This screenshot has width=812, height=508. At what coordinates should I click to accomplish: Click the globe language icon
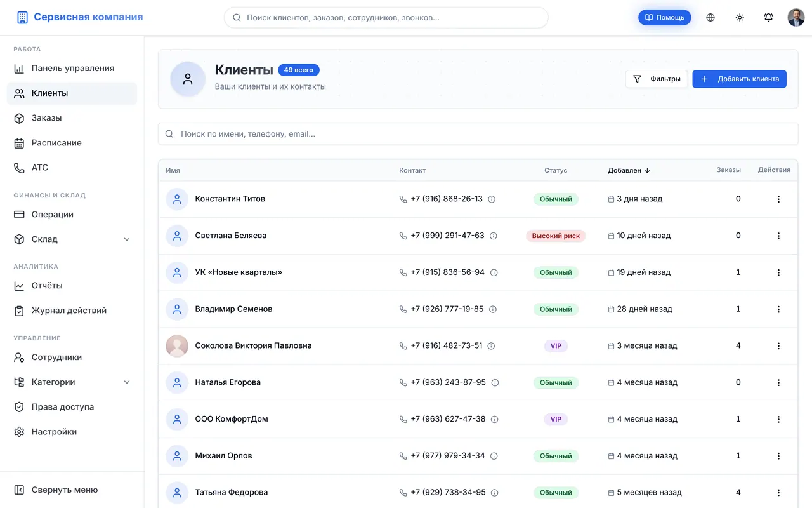point(710,18)
